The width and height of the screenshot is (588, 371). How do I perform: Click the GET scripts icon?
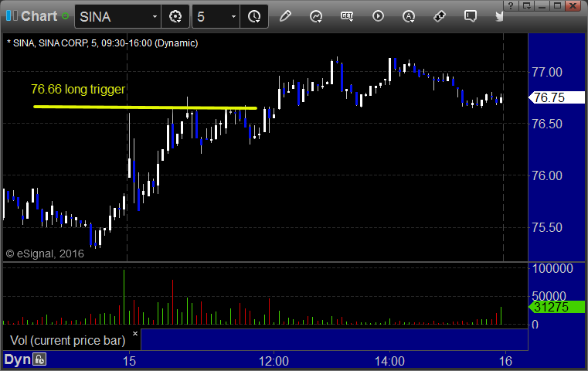click(x=347, y=16)
